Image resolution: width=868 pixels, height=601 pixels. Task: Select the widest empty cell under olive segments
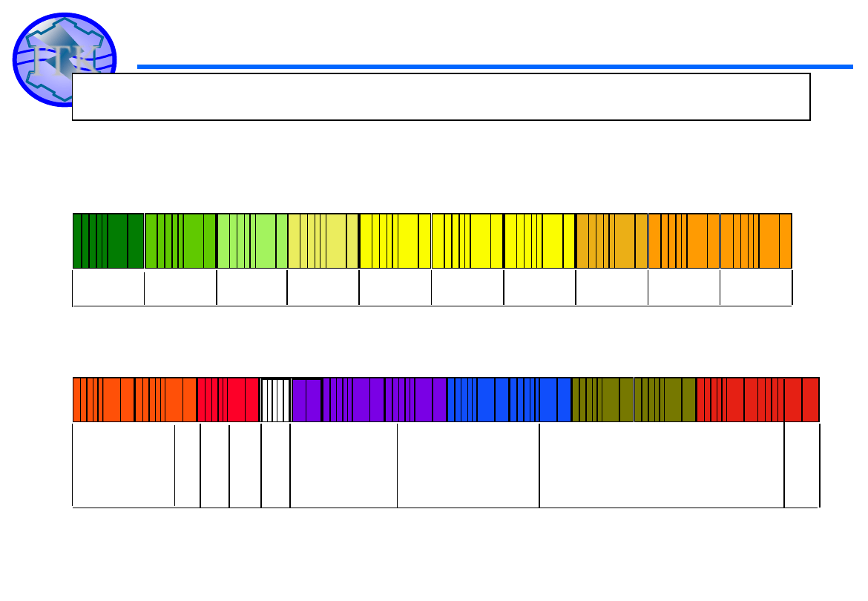click(x=662, y=465)
